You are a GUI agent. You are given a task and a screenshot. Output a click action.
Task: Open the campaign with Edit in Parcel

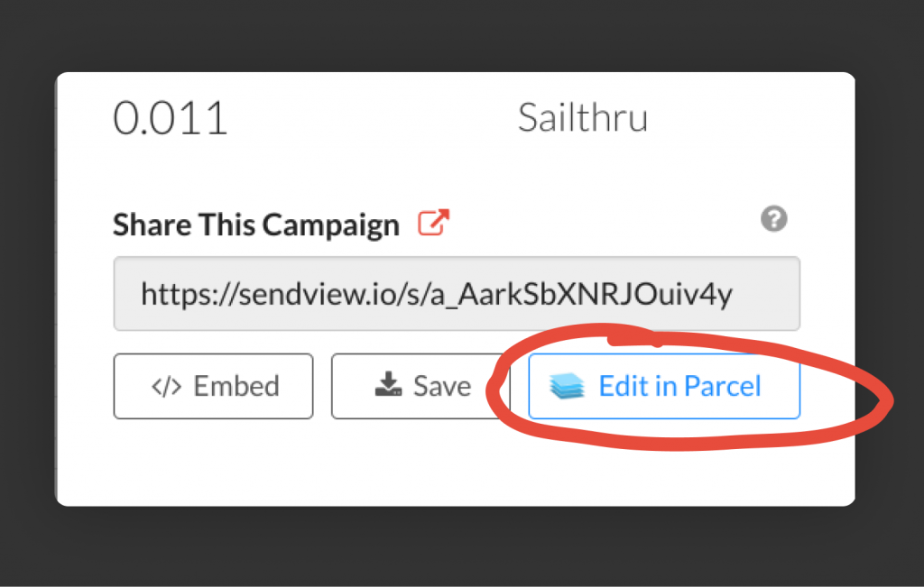point(664,386)
